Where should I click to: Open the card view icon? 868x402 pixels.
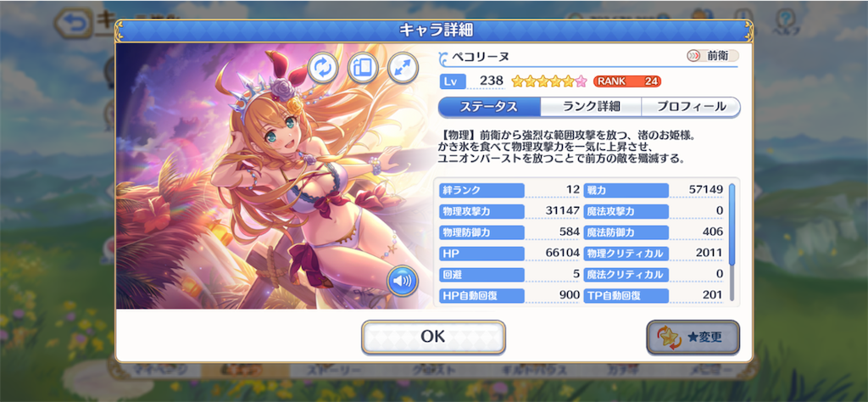coord(363,68)
